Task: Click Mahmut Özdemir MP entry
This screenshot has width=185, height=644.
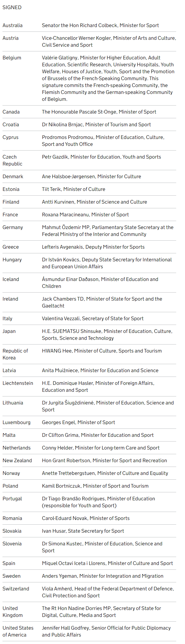Action: [108, 231]
